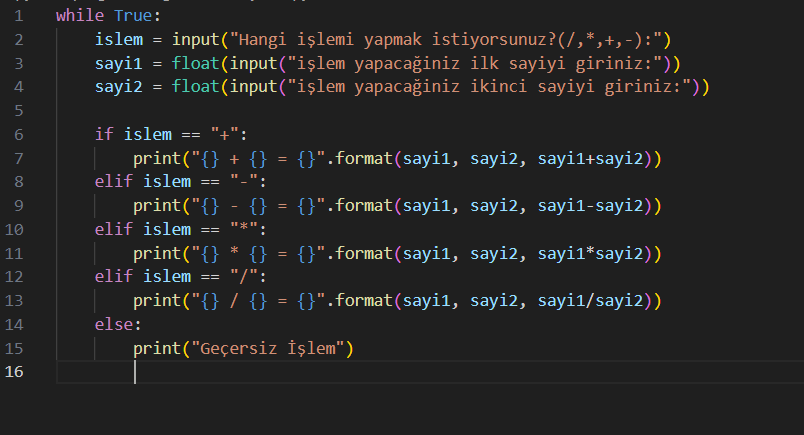Click 'print' on line 15
This screenshot has width=804, height=435.
[157, 348]
